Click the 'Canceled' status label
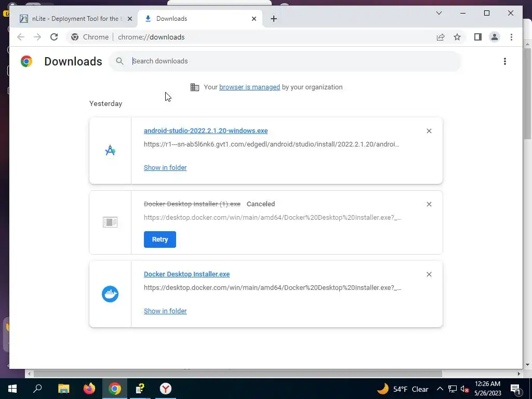 pyautogui.click(x=261, y=204)
